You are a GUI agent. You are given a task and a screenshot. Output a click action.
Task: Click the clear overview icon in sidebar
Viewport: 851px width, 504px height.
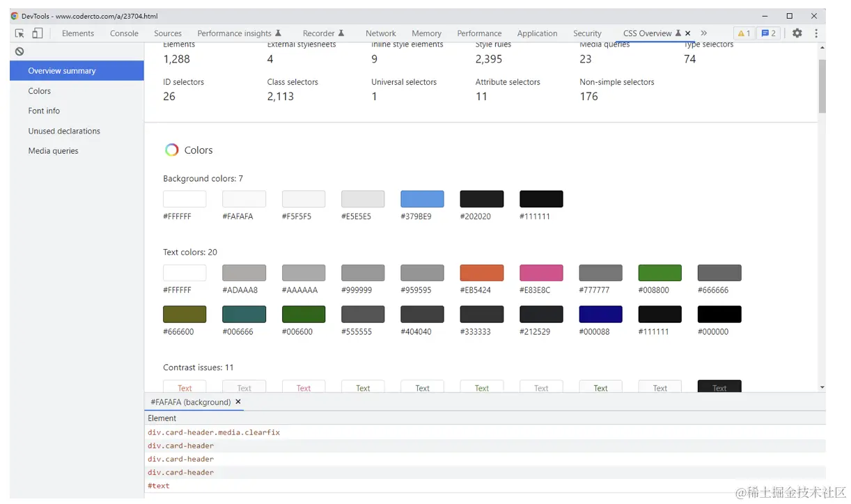pyautogui.click(x=19, y=52)
